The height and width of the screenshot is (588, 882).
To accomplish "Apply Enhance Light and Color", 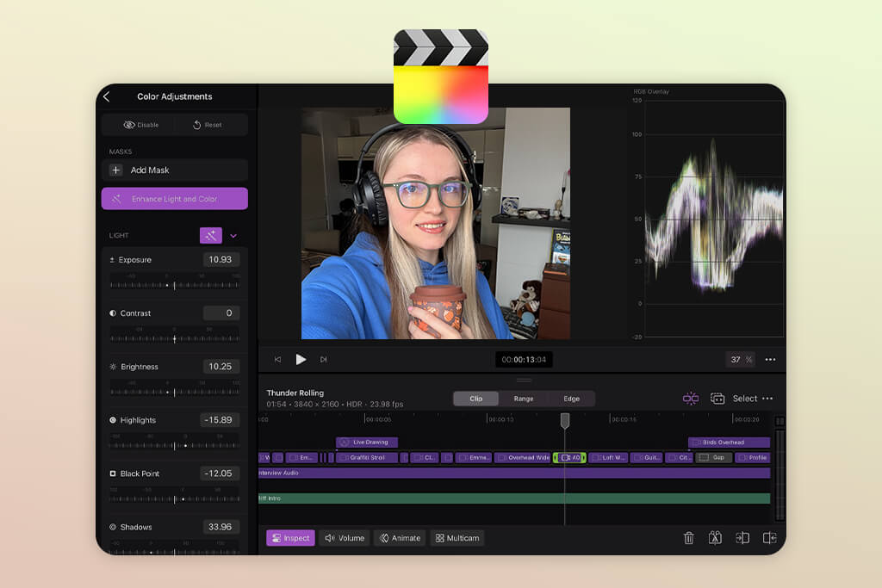I will 174,198.
